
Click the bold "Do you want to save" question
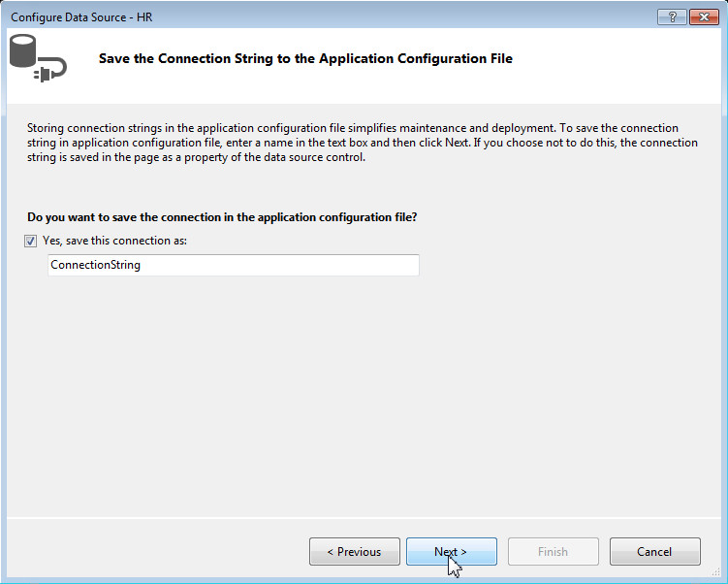point(222,217)
